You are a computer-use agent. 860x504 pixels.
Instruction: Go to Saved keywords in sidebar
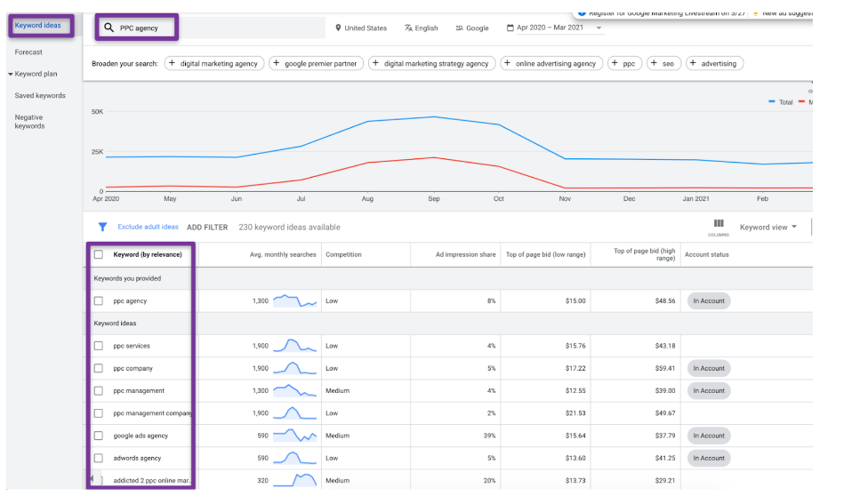(40, 96)
